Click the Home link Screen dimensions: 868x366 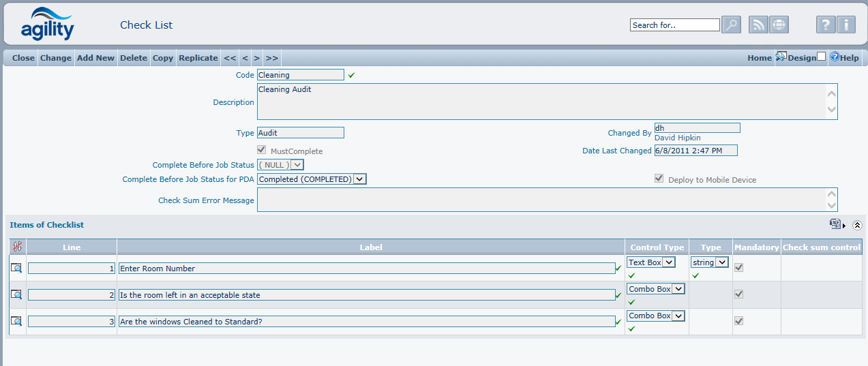tap(759, 58)
